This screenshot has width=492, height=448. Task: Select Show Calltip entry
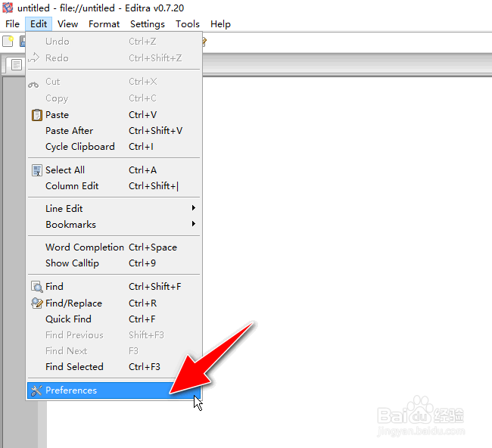(114, 263)
